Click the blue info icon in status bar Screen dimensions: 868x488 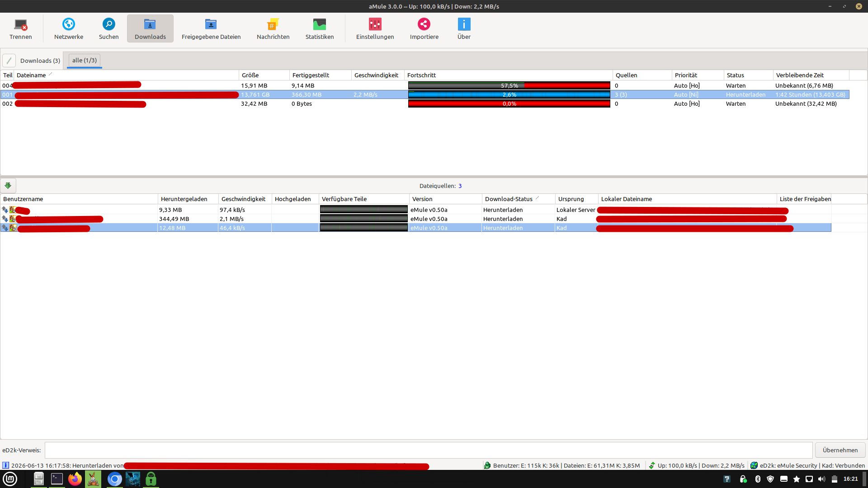click(5, 465)
